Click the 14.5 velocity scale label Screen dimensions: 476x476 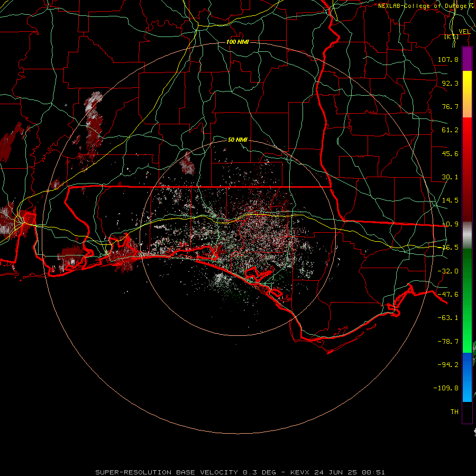tap(450, 200)
